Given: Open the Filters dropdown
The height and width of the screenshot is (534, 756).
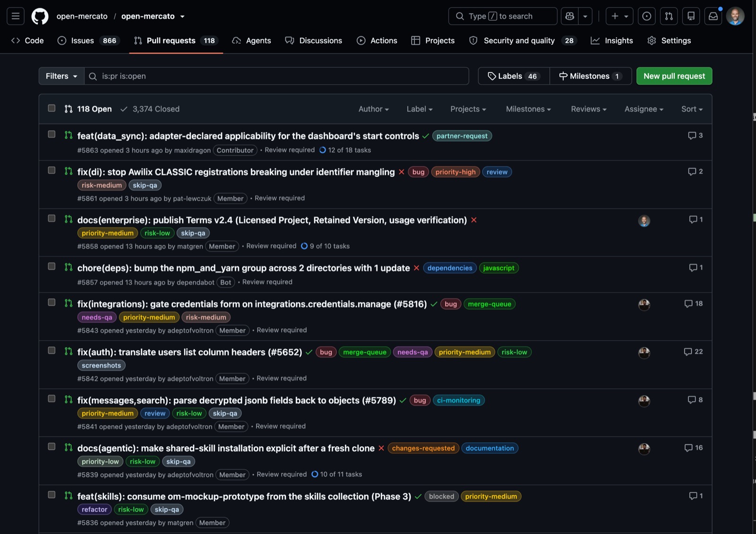Looking at the screenshot, I should click(61, 76).
